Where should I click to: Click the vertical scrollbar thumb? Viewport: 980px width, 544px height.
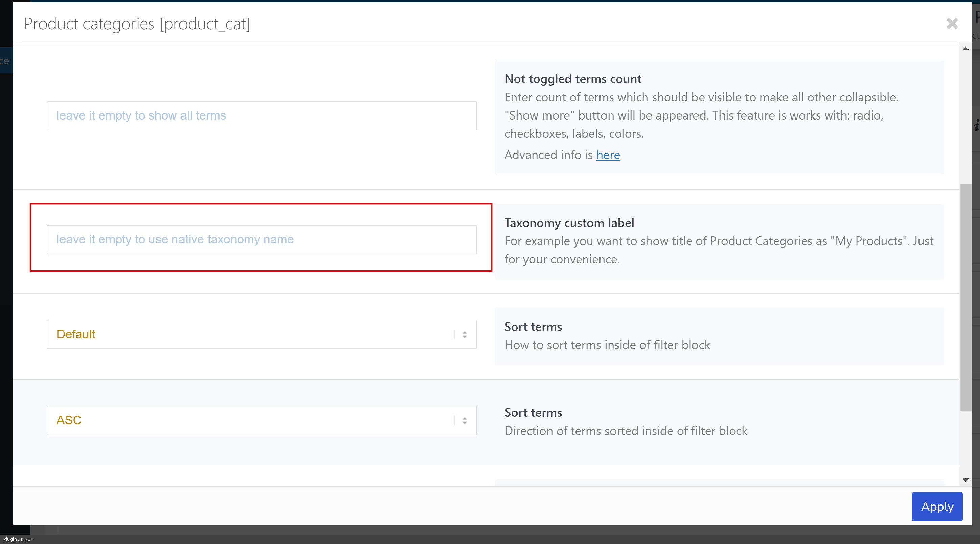(x=965, y=296)
